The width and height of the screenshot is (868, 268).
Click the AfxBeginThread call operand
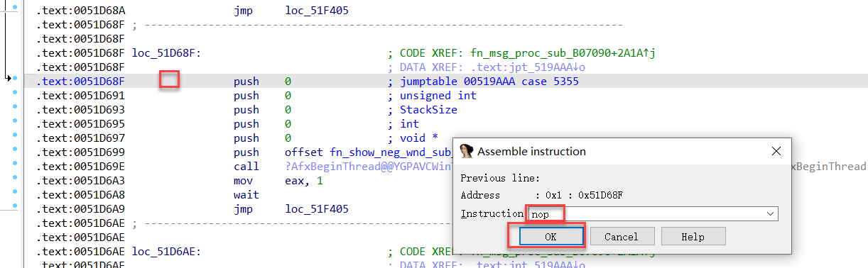pyautogui.click(x=368, y=167)
